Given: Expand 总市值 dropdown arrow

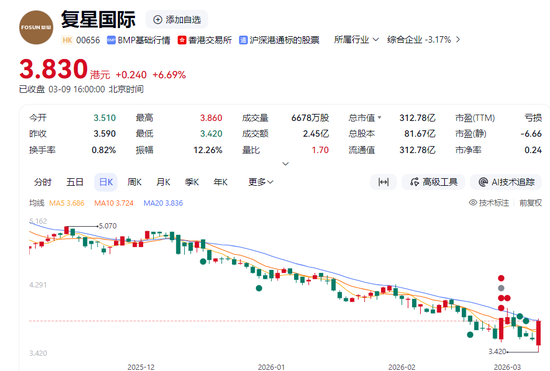Looking at the screenshot, I should pos(379,117).
